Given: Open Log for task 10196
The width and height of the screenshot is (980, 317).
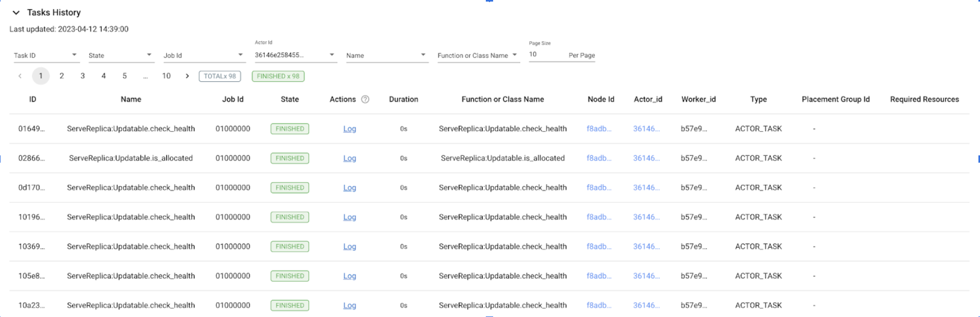Looking at the screenshot, I should point(350,217).
